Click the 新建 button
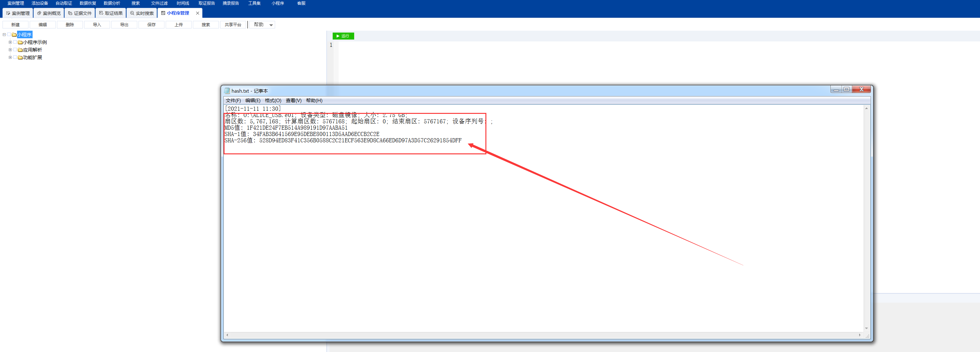Viewport: 980px width, 352px height. click(x=15, y=25)
